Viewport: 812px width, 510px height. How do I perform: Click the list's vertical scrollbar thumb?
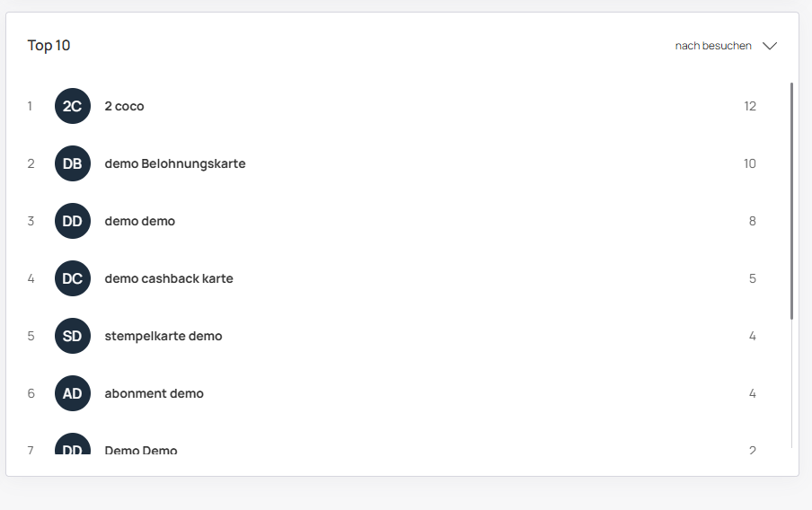coord(791,199)
